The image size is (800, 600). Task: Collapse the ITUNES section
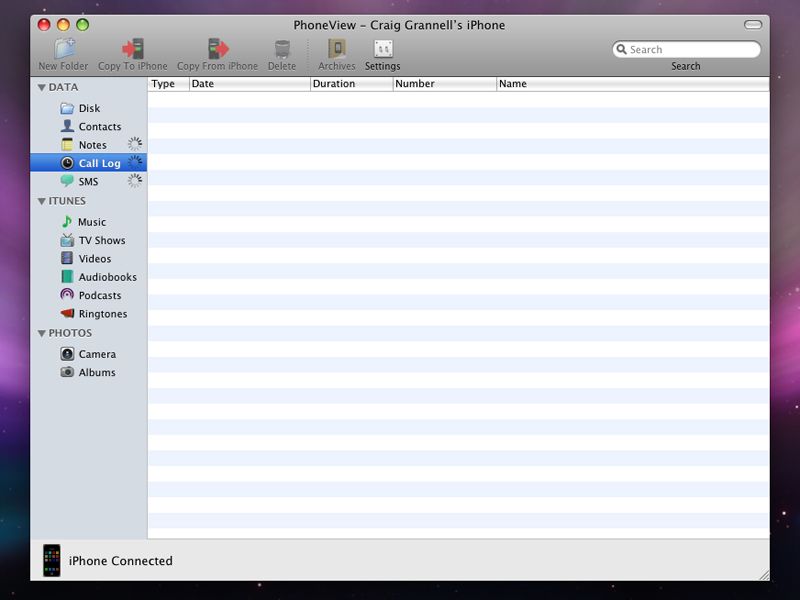40,200
